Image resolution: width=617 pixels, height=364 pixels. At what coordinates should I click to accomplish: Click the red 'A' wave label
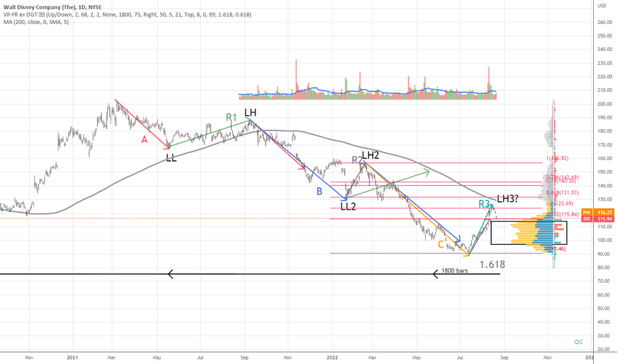pyautogui.click(x=144, y=139)
